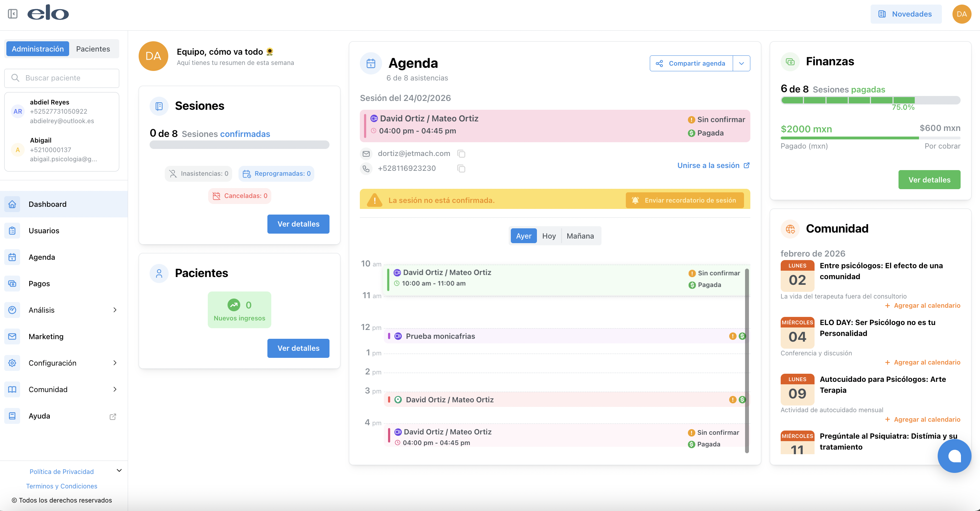
Task: Copy the dortiz@jetmach.com email address
Action: pos(461,154)
